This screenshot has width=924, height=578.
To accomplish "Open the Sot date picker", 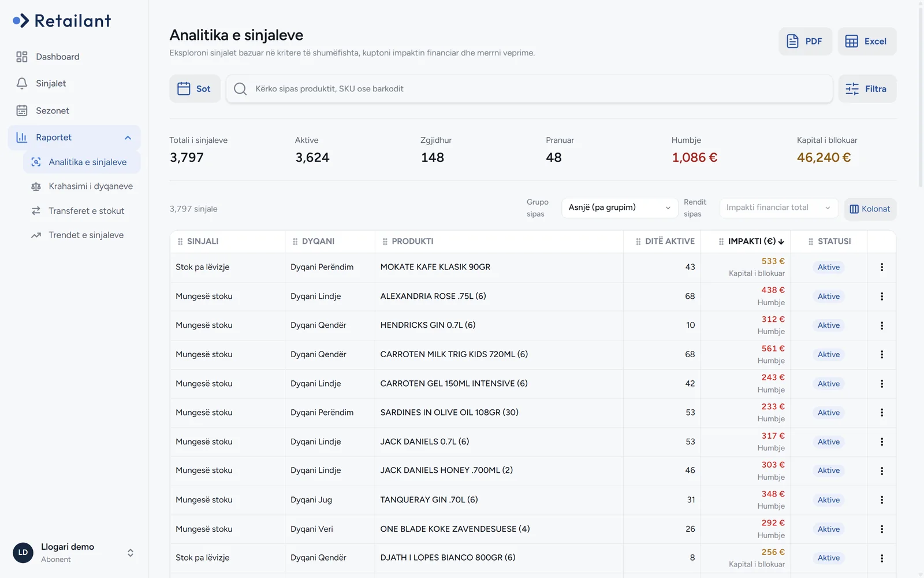I will pos(195,88).
